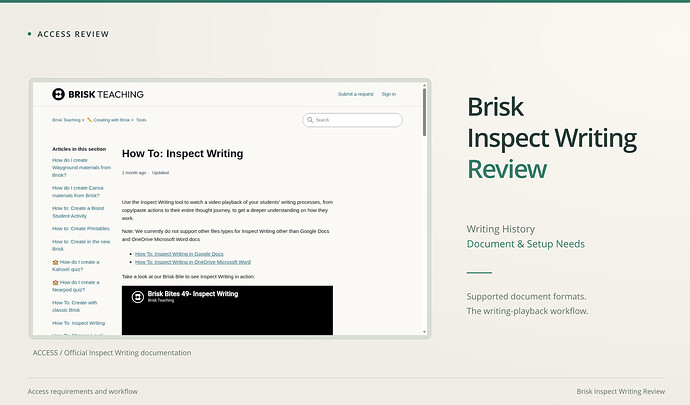This screenshot has width=690, height=405.
Task: Click 'Official Inspect Writing documentation' caption
Action: tap(128, 353)
